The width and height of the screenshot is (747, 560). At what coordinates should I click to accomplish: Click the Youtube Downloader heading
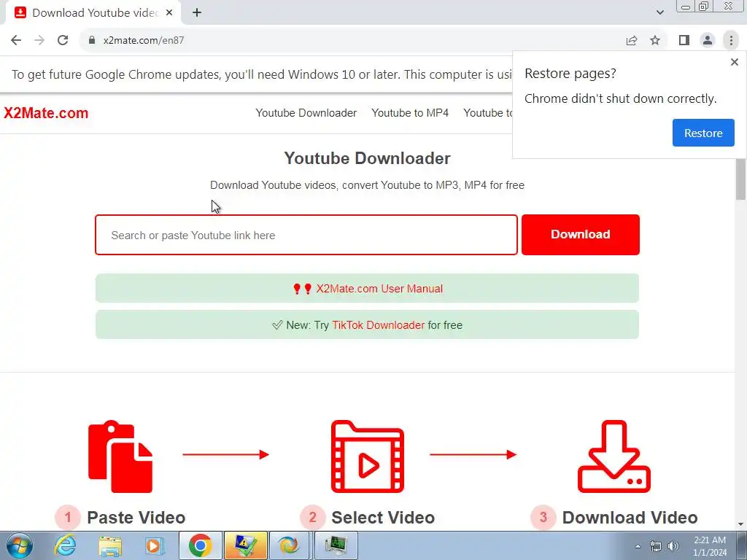368,158
